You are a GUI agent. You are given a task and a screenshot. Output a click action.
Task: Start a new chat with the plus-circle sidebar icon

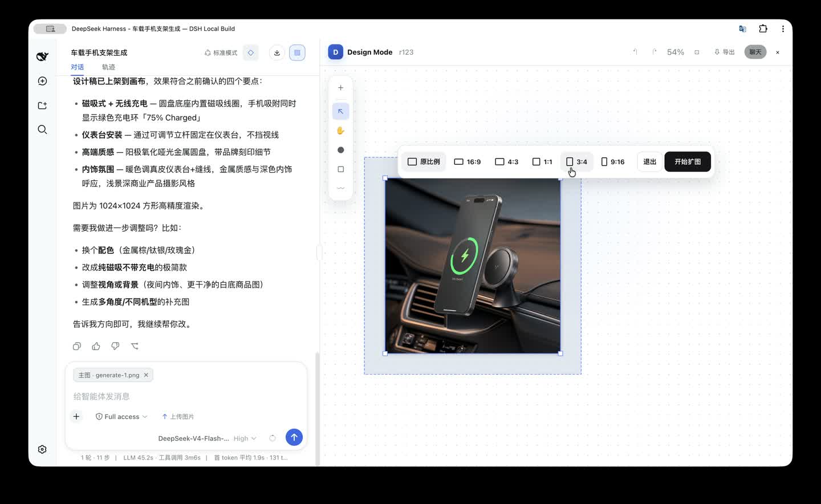42,81
